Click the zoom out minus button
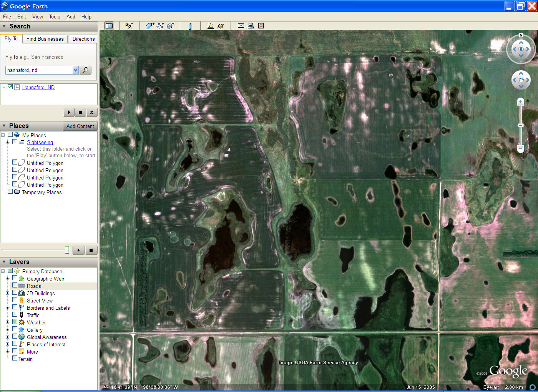This screenshot has width=538, height=392. click(521, 148)
